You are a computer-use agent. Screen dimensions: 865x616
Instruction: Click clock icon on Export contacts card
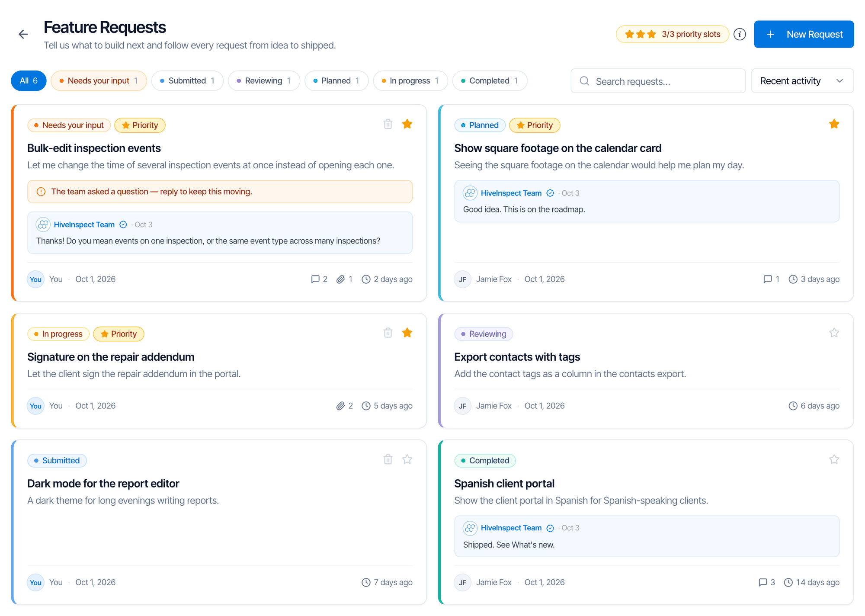[793, 406]
